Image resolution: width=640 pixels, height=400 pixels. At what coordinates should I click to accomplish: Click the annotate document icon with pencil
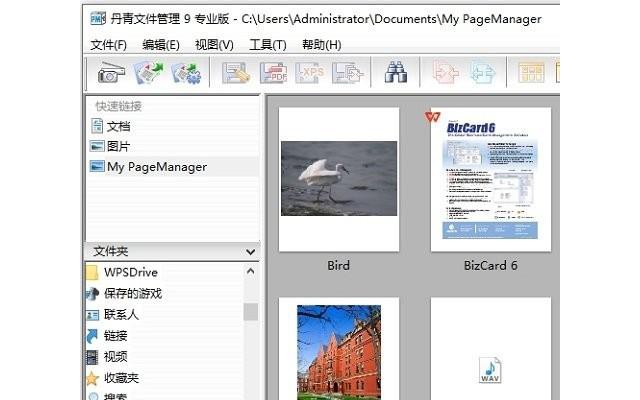pyautogui.click(x=236, y=73)
